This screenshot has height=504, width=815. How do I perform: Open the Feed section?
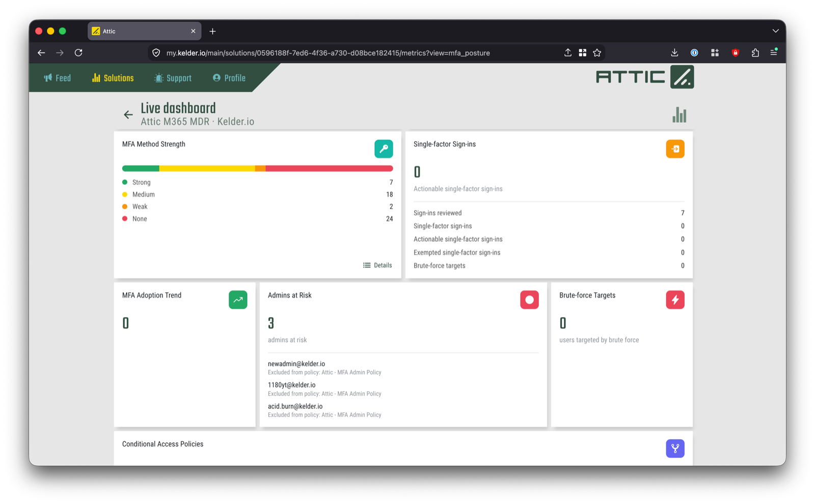click(x=58, y=78)
